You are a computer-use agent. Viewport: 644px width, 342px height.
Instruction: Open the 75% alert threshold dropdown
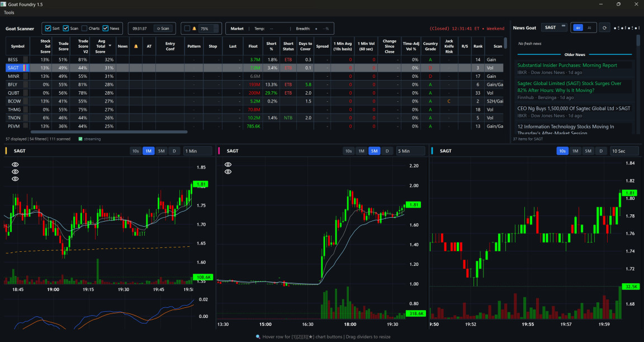click(209, 29)
